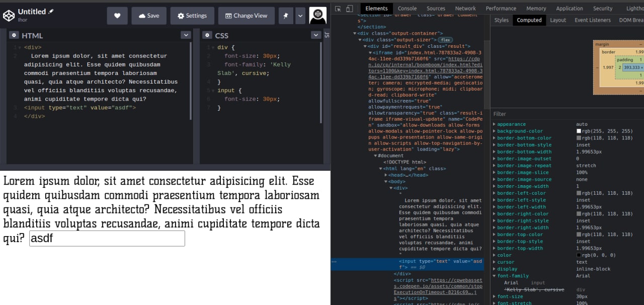Viewport: 644px width, 305px height.
Task: Expand computed font-size property
Action: 494,297
